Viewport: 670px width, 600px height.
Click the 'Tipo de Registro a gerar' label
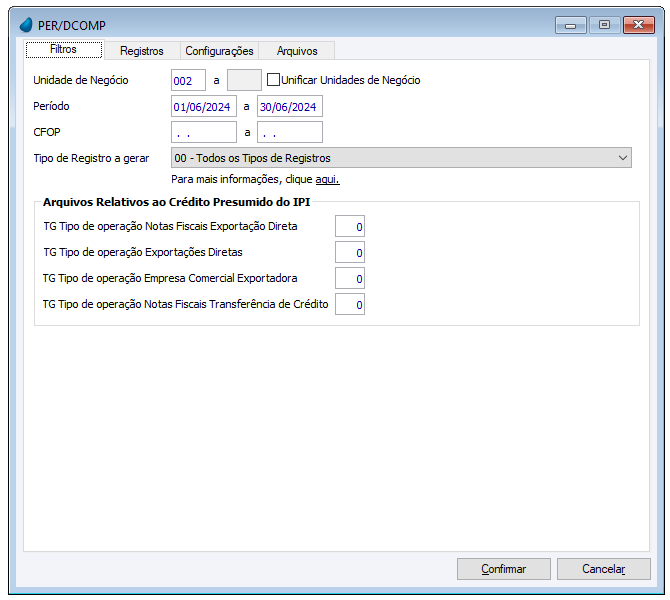click(91, 159)
